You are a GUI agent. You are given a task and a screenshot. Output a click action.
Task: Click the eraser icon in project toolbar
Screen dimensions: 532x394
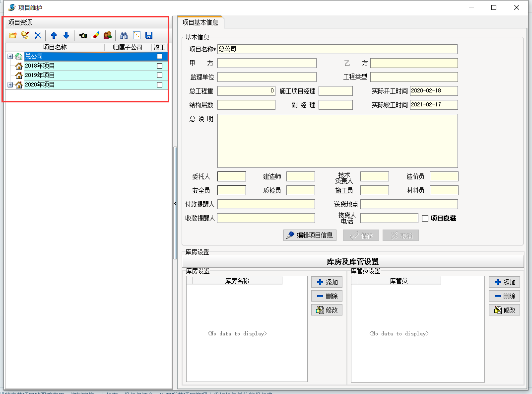pos(96,35)
